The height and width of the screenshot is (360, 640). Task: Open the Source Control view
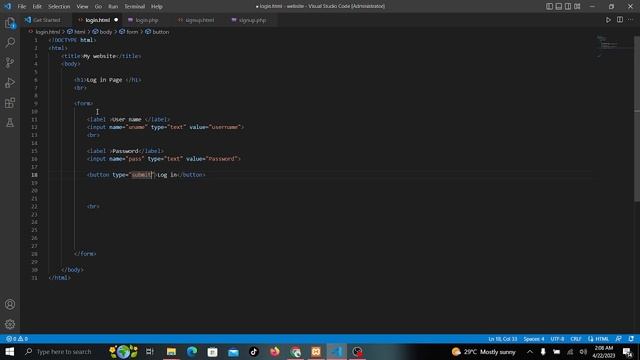pyautogui.click(x=10, y=62)
